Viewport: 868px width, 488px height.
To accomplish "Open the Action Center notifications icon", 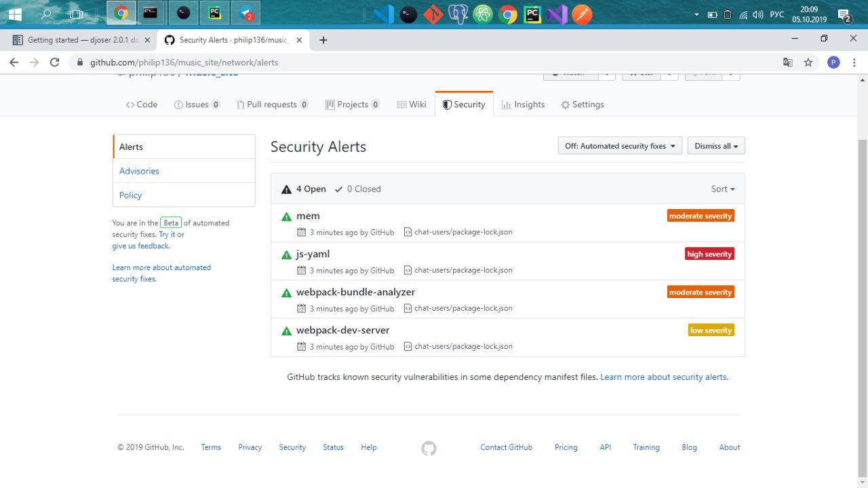I will 845,16.
